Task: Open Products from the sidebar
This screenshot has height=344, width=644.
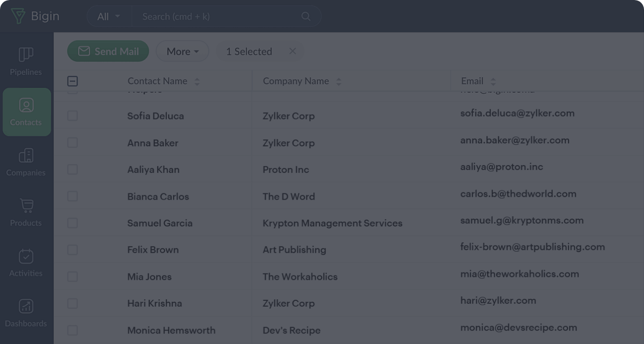Action: point(26,212)
